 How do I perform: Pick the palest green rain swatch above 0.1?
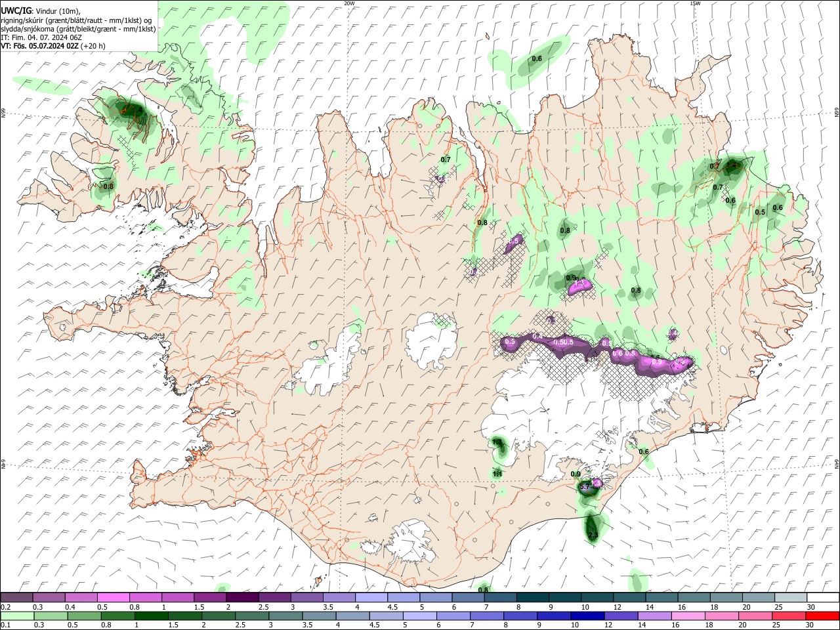tap(17, 616)
